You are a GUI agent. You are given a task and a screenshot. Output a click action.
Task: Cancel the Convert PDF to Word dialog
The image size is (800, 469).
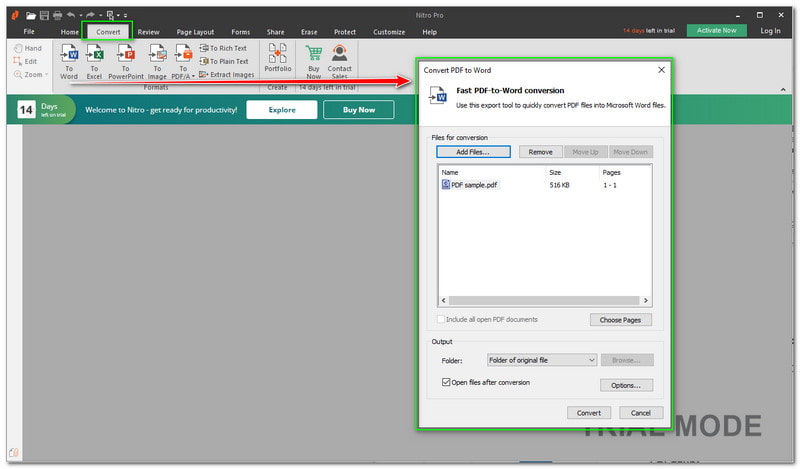(641, 413)
